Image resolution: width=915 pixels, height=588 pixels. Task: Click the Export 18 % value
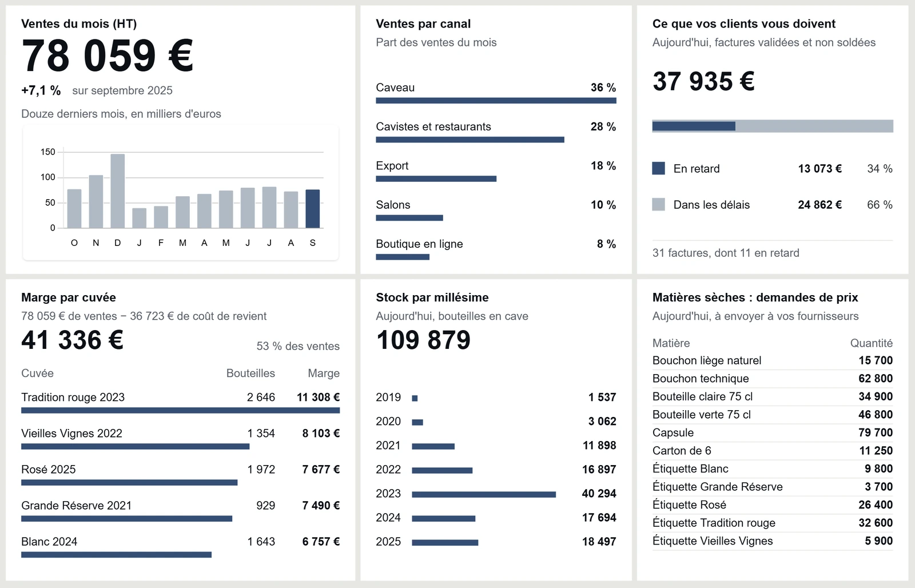coord(603,166)
